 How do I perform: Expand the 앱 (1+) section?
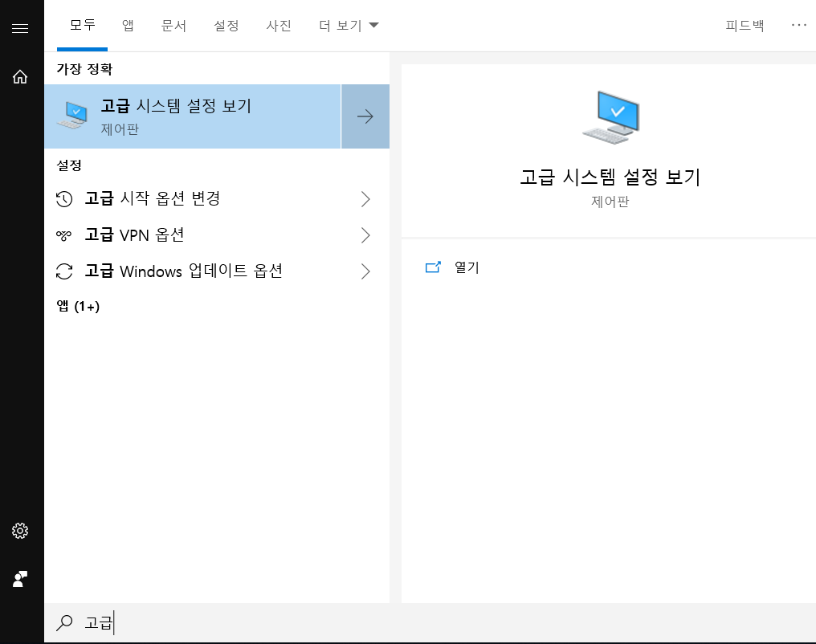(78, 306)
